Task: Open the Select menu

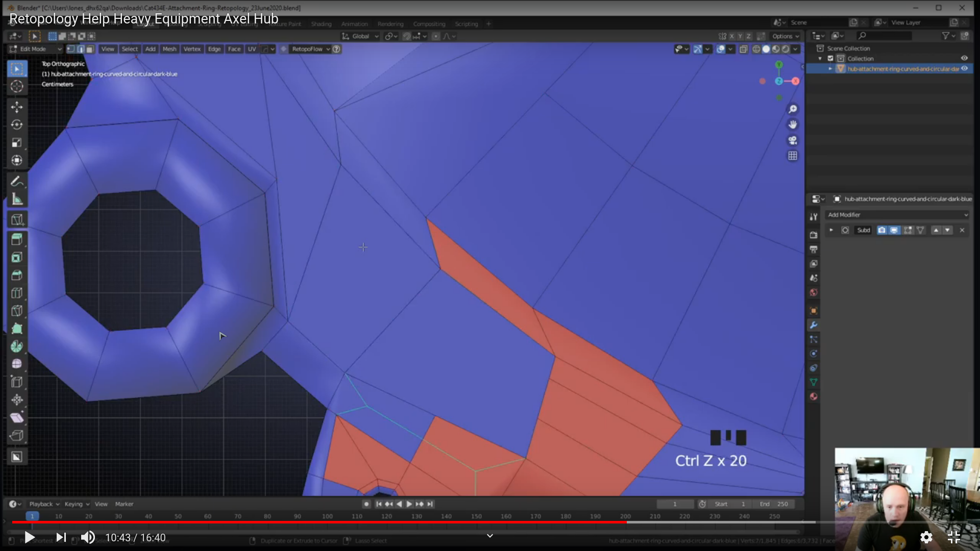Action: pyautogui.click(x=130, y=49)
